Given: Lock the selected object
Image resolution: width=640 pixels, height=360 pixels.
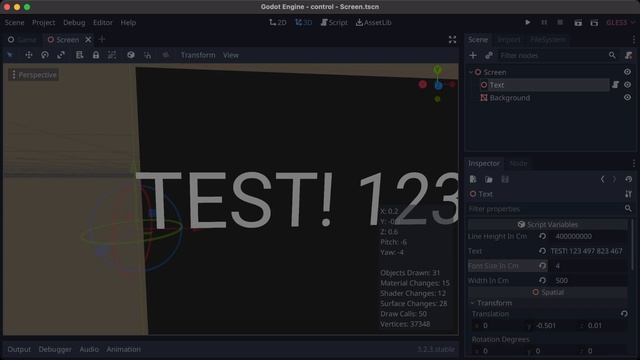Looking at the screenshot, I should 96,55.
